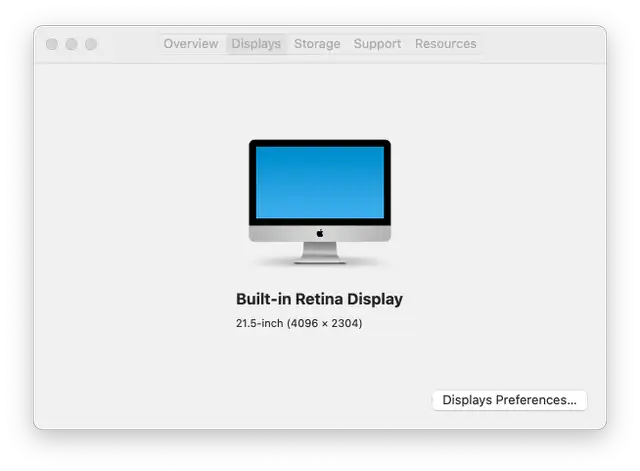Open the Resources tab

click(446, 44)
